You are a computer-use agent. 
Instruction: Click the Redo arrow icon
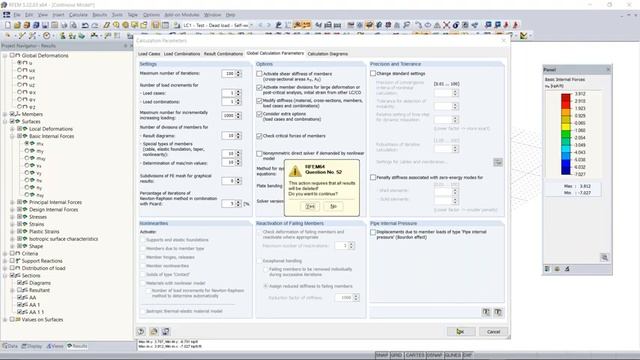(x=94, y=25)
